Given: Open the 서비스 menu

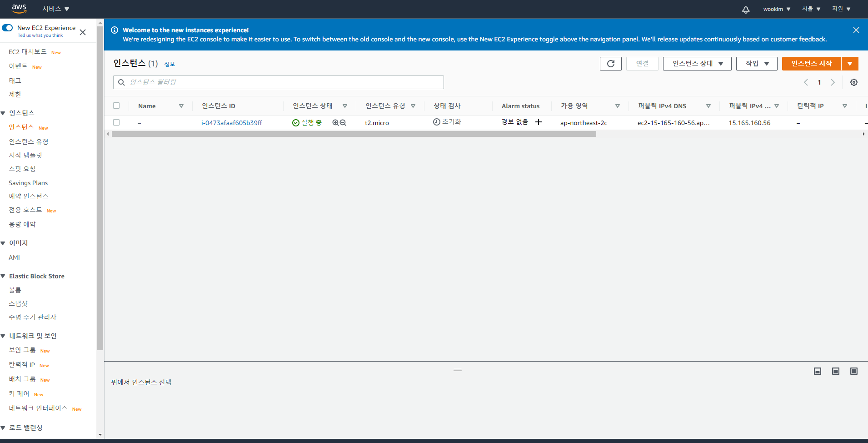Looking at the screenshot, I should [55, 9].
